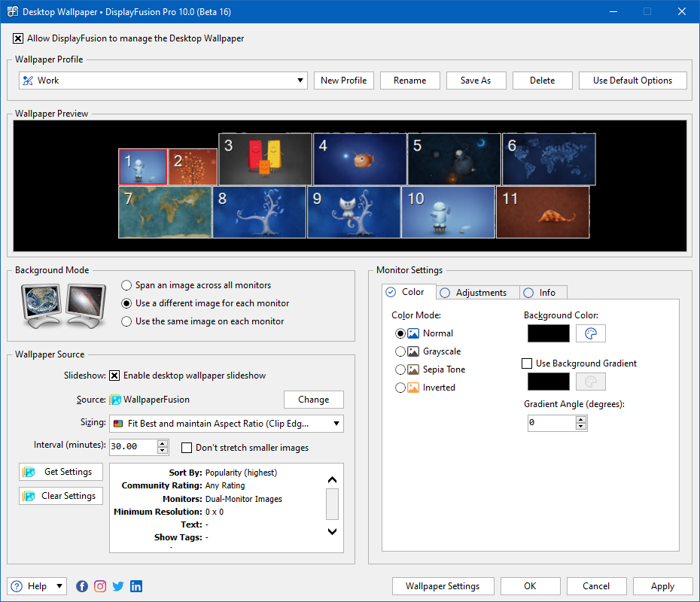Check Use Background Gradient
The height and width of the screenshot is (602, 700).
point(527,363)
